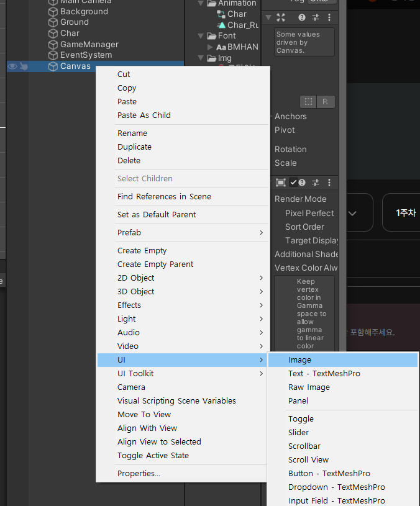Click the Background object cube icon

53,12
